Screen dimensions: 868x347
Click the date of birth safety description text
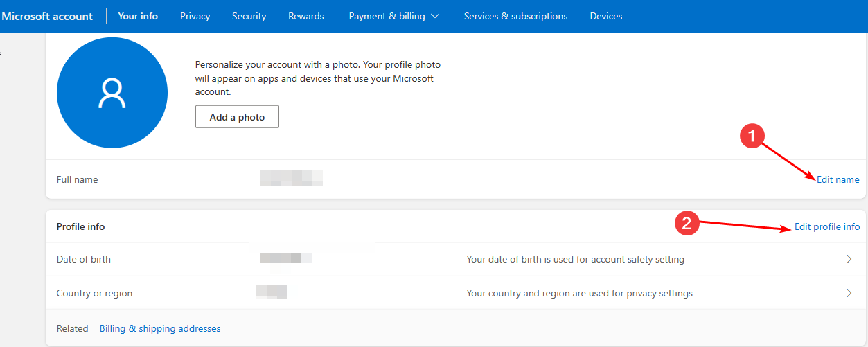[575, 259]
